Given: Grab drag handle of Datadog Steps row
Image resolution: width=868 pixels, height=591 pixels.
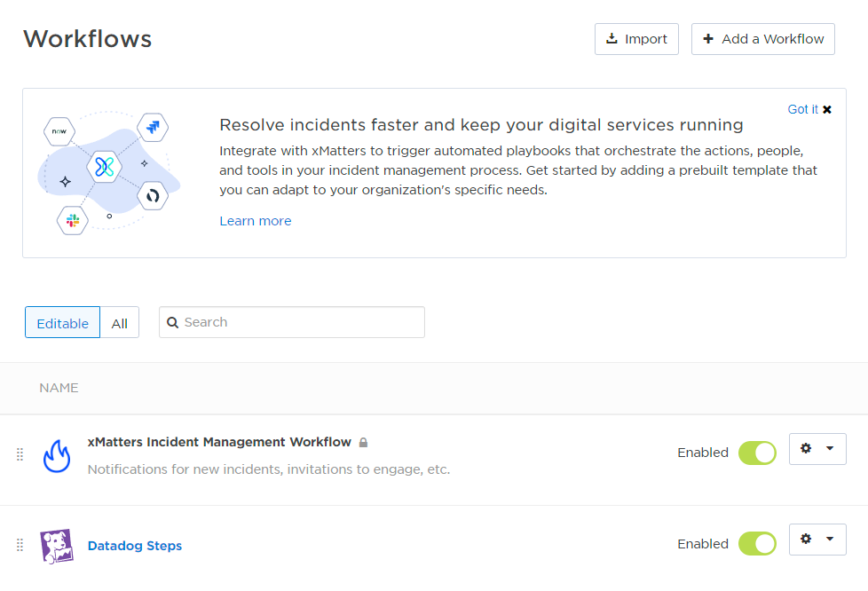Looking at the screenshot, I should tap(20, 545).
